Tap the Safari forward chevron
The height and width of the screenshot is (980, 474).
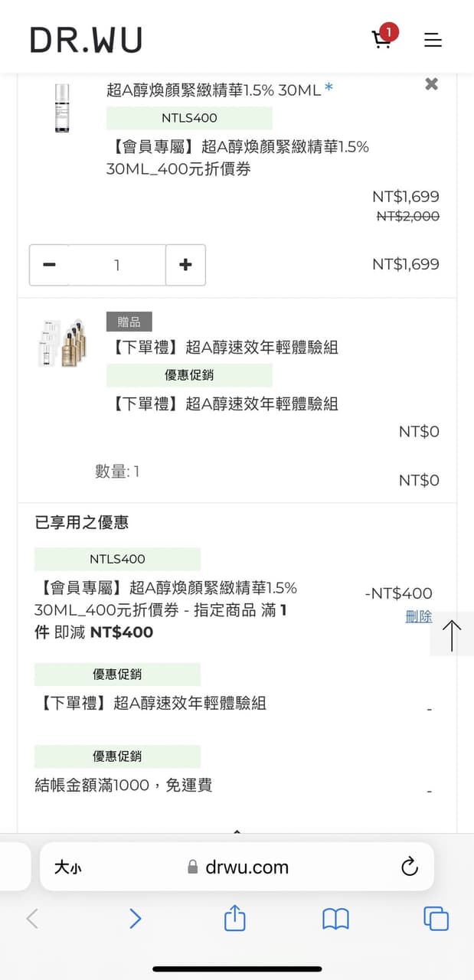(x=136, y=918)
